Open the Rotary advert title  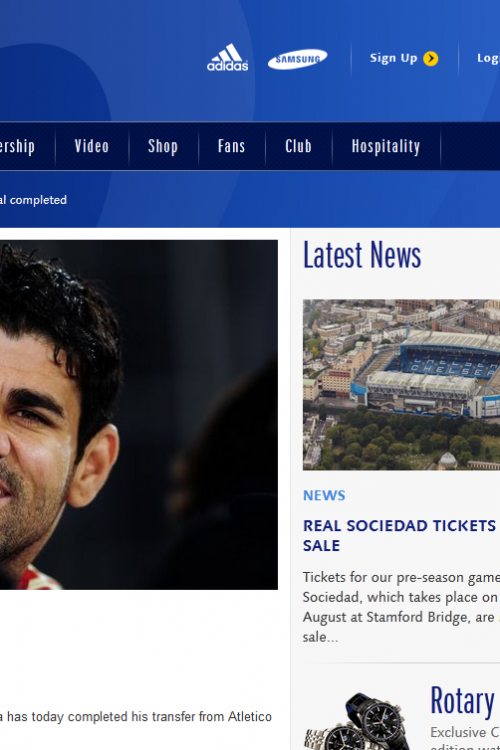[462, 701]
